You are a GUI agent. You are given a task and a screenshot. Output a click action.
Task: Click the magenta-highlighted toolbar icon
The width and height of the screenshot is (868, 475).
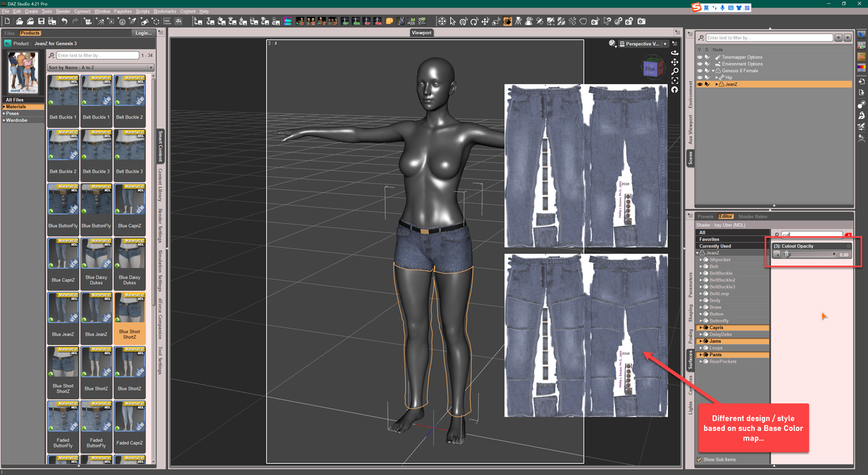(x=288, y=21)
